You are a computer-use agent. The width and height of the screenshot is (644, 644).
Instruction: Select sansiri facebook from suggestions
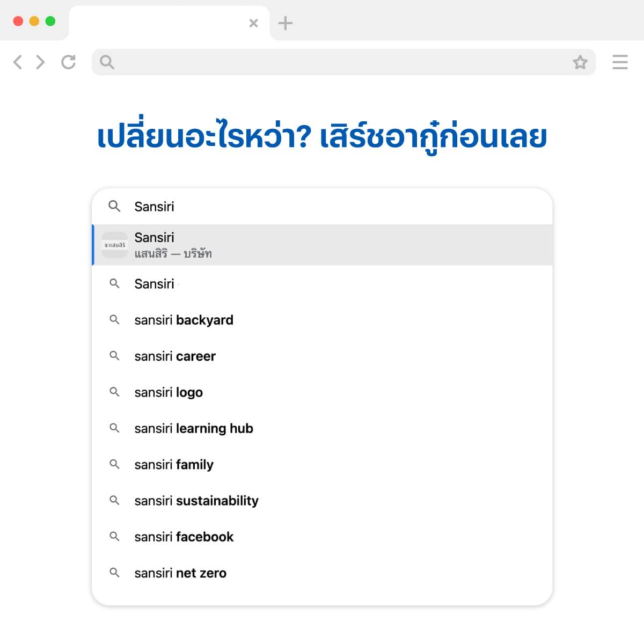pos(184,537)
